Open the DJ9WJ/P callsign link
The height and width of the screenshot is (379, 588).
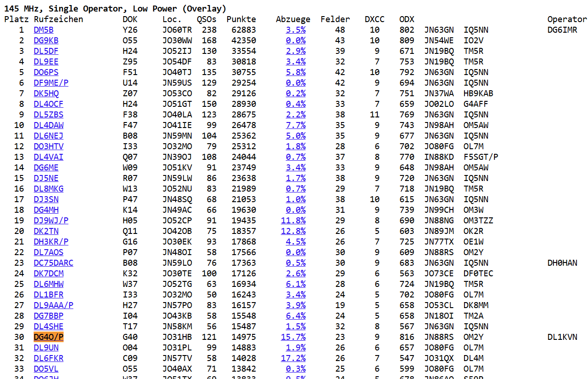click(51, 221)
